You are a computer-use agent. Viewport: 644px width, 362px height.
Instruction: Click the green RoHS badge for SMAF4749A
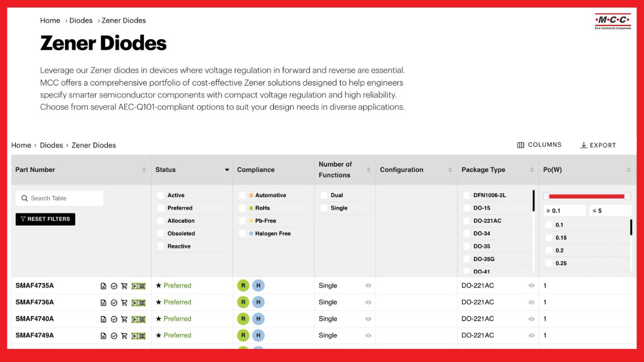click(243, 335)
